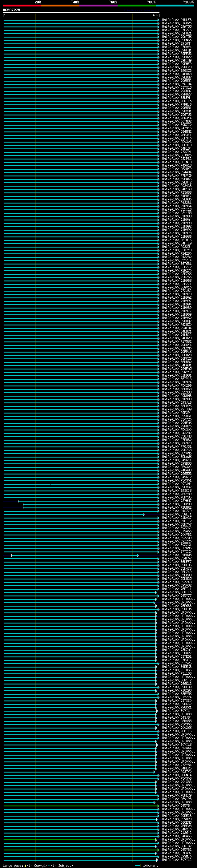Image resolution: width=197 pixels, height=868 pixels.
Task: Select hit label UniRef100_Q9AT55
Action: pyautogui.click(x=177, y=26)
